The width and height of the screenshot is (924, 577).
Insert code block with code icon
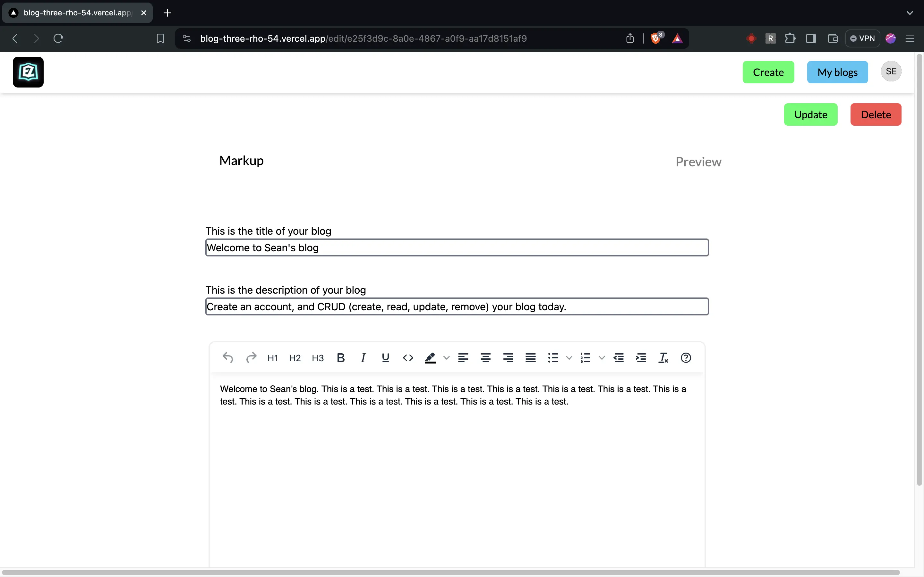(408, 357)
